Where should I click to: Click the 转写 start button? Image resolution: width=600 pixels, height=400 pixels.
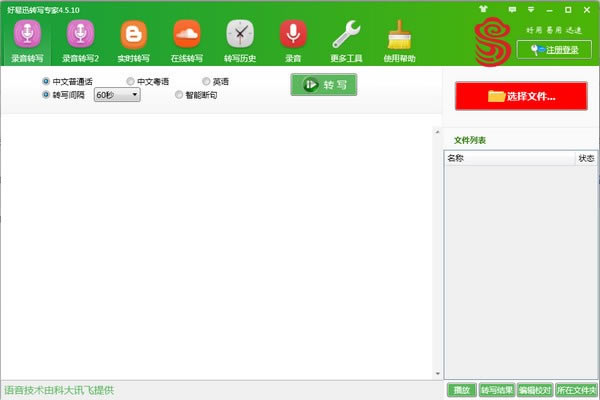click(323, 85)
